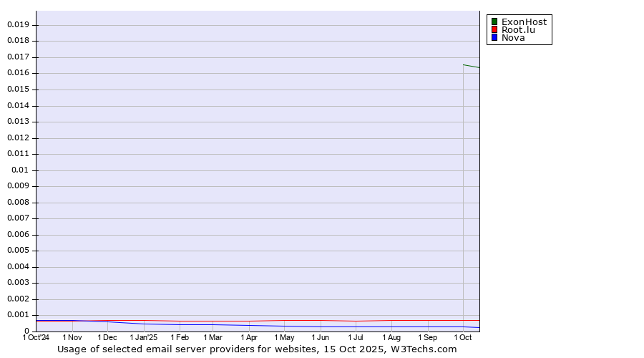
Task: Select the ExonHost legend label
Action: pos(524,22)
